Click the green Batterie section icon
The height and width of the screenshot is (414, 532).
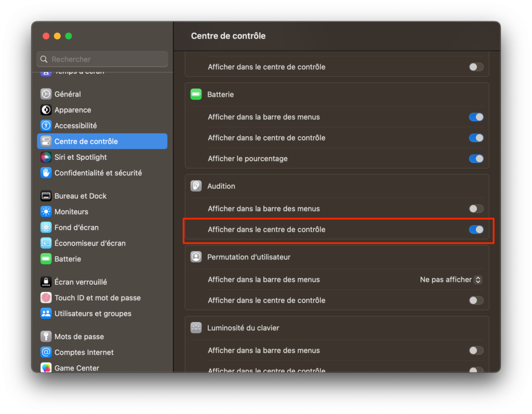click(x=196, y=94)
